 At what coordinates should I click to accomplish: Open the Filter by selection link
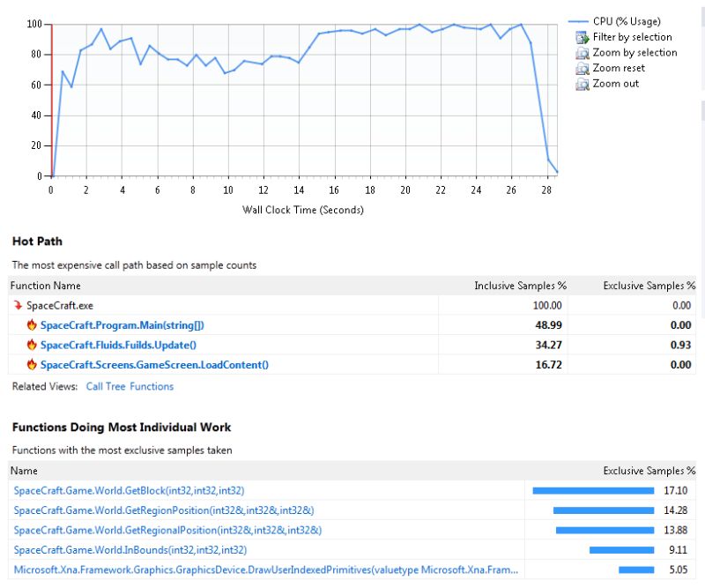point(632,37)
